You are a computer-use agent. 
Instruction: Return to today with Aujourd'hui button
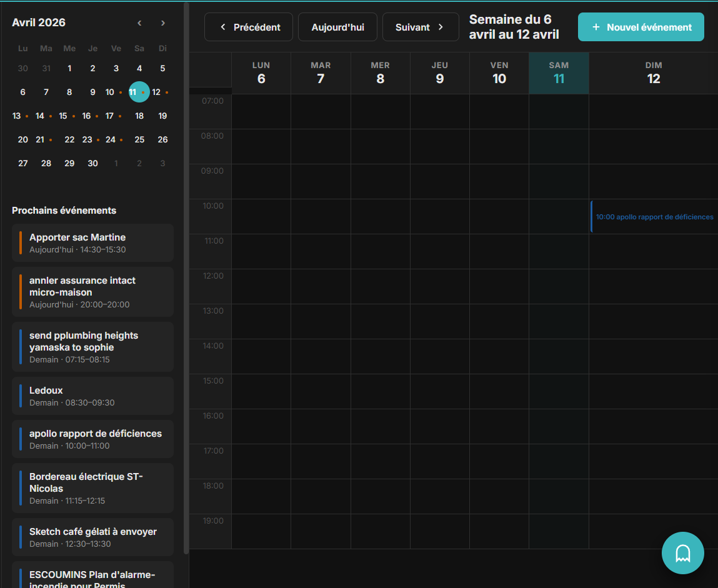[337, 27]
